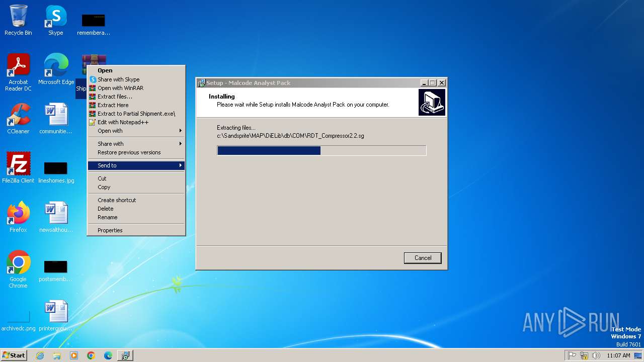Choose Extract to Partial Shipment.exe\
The image size is (644, 362).
point(136,114)
